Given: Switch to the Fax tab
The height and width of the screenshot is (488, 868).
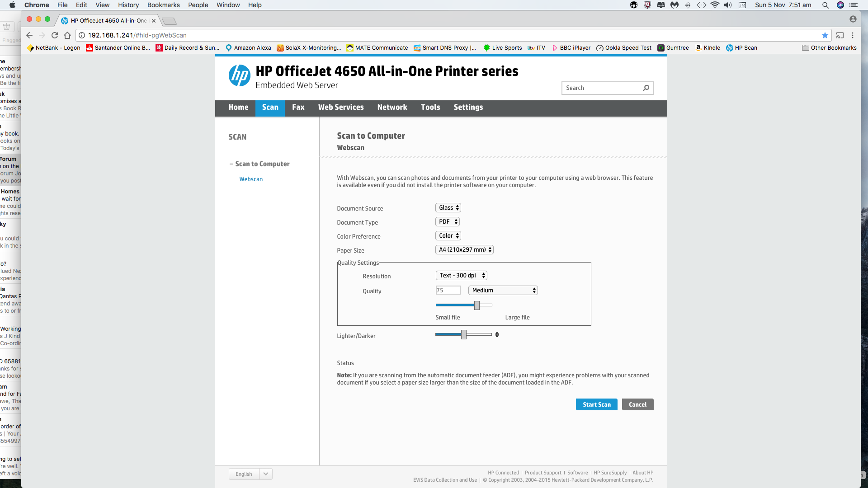Looking at the screenshot, I should pyautogui.click(x=298, y=108).
